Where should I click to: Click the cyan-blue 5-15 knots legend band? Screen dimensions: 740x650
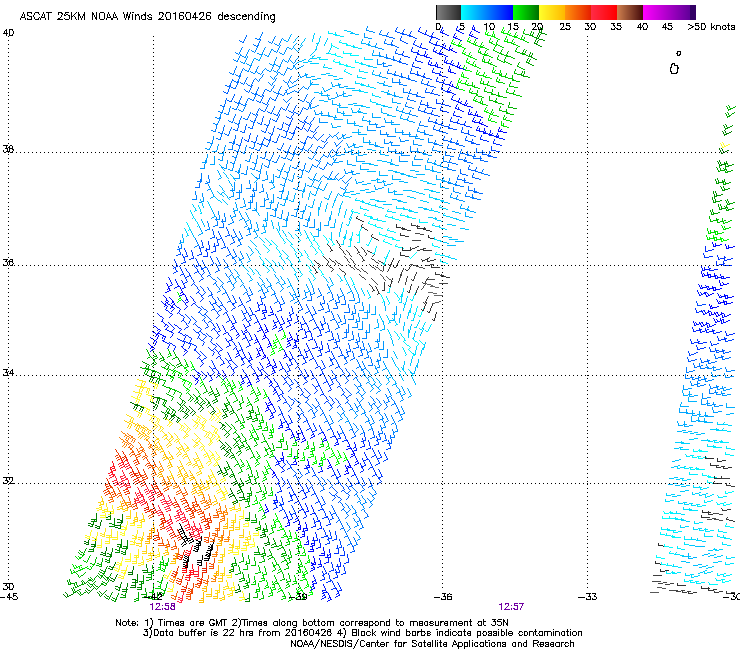click(x=487, y=12)
